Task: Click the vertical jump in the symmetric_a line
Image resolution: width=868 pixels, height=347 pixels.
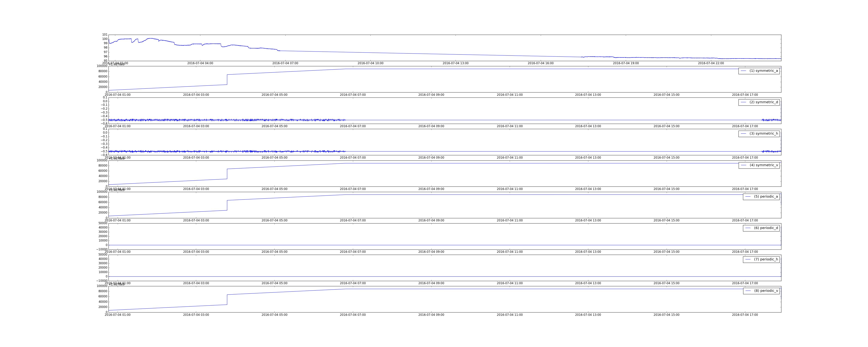Action: click(227, 80)
